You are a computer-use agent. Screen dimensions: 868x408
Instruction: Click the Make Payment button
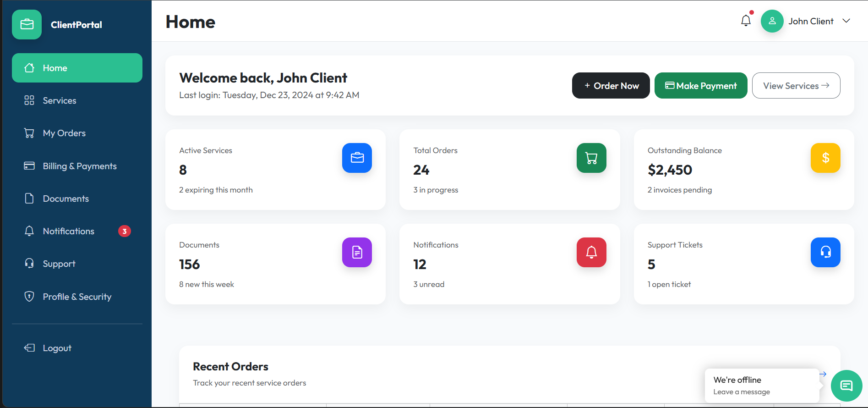click(701, 85)
